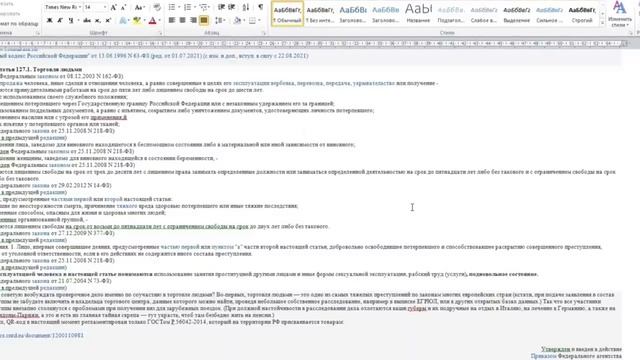Apply Подзаголовок style
The width and height of the screenshot is (640, 360).
click(451, 14)
